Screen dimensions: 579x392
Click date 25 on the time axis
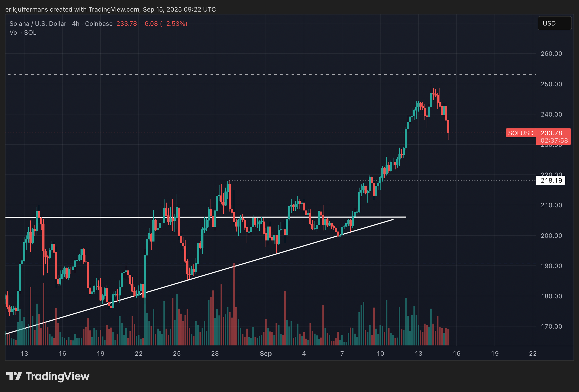(x=177, y=354)
